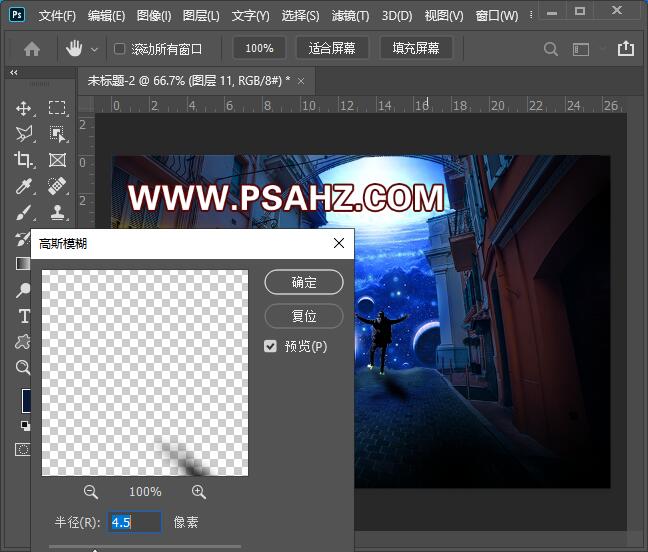Viewport: 648px width, 552px height.
Task: Click the radius slider track
Action: pos(145,547)
